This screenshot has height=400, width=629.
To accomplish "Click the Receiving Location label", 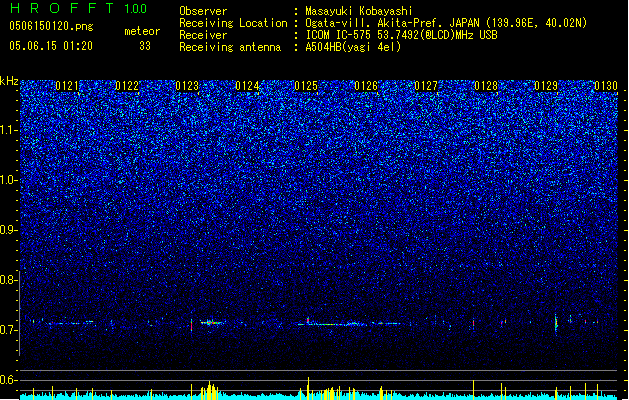I will point(233,23).
